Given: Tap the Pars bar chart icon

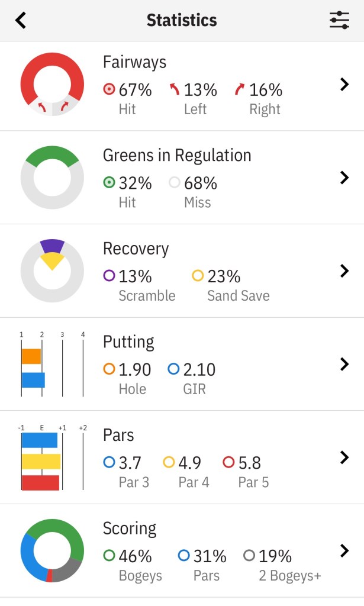Looking at the screenshot, I should click(x=52, y=457).
